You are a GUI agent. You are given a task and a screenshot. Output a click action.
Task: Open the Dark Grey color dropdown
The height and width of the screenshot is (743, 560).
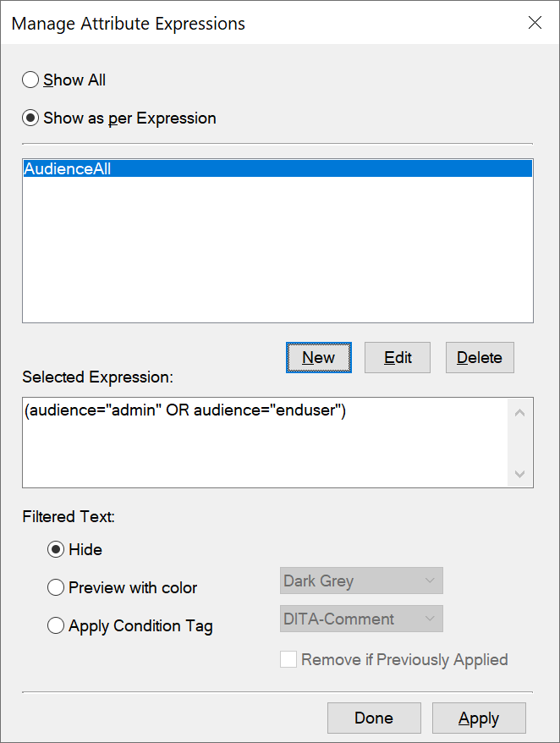coord(361,581)
